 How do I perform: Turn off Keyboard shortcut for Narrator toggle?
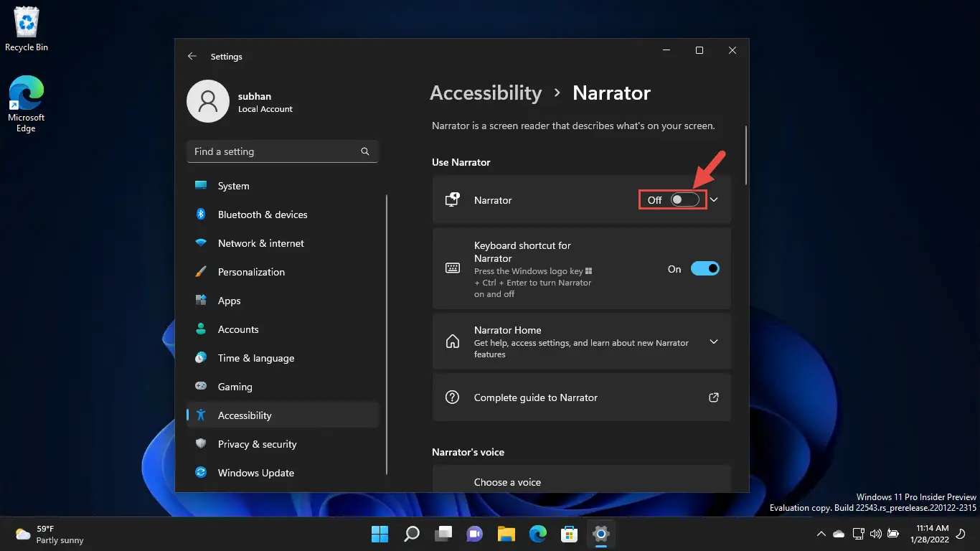pos(705,268)
